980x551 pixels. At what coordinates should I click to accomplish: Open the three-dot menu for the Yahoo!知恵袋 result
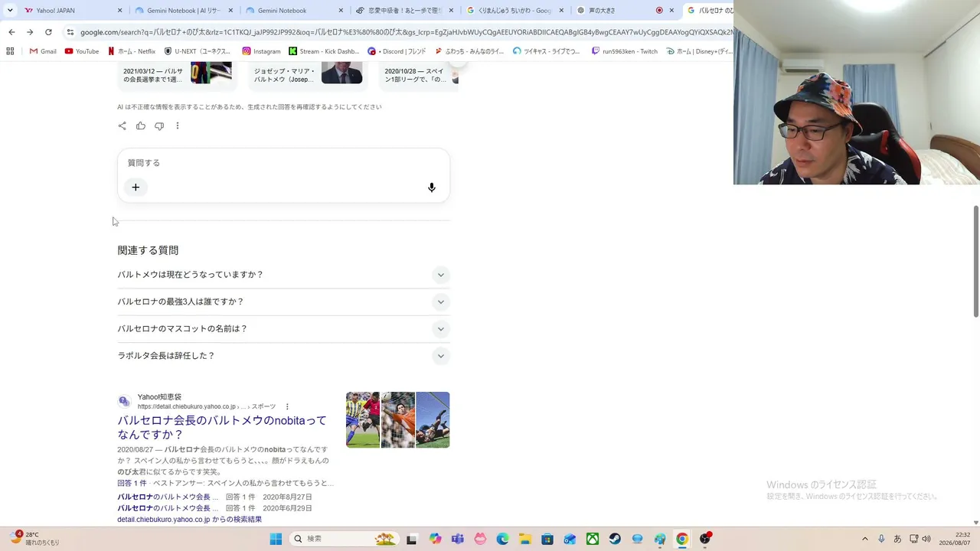[x=288, y=406]
